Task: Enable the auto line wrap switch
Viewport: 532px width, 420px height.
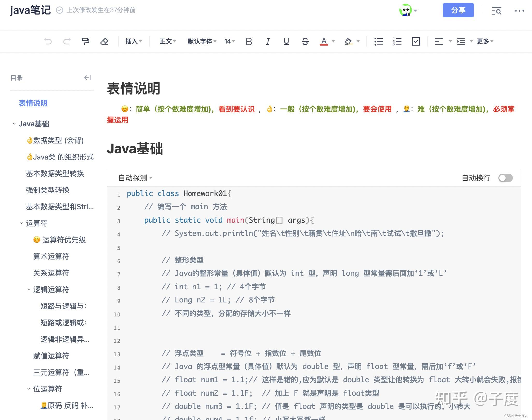Action: pos(505,178)
